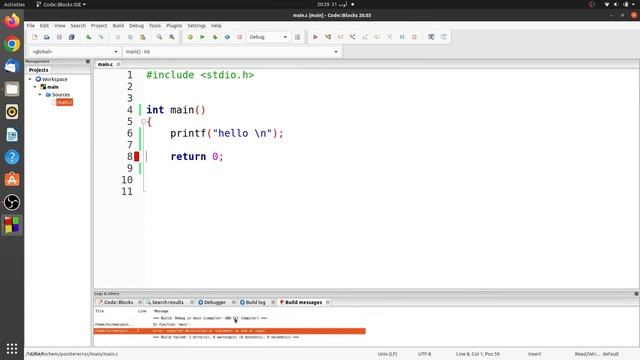Click the Paste toolbar icon
640x360 pixels.
142,37
